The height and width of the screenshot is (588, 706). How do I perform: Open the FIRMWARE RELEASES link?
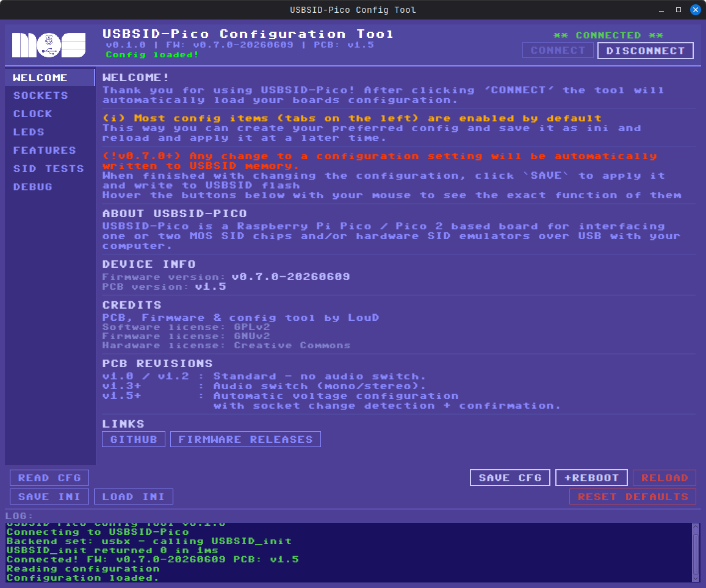[x=245, y=439]
